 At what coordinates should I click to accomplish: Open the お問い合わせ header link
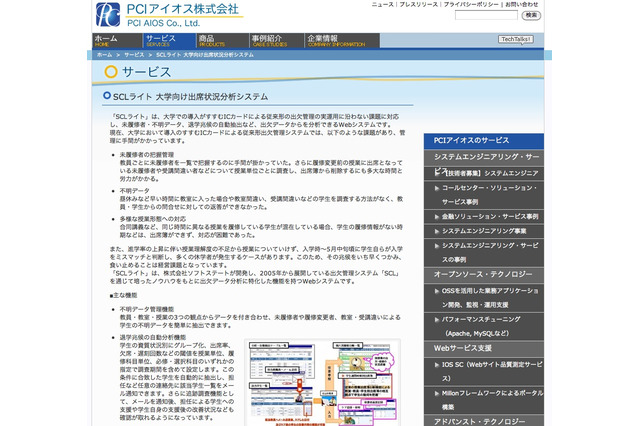point(522,4)
